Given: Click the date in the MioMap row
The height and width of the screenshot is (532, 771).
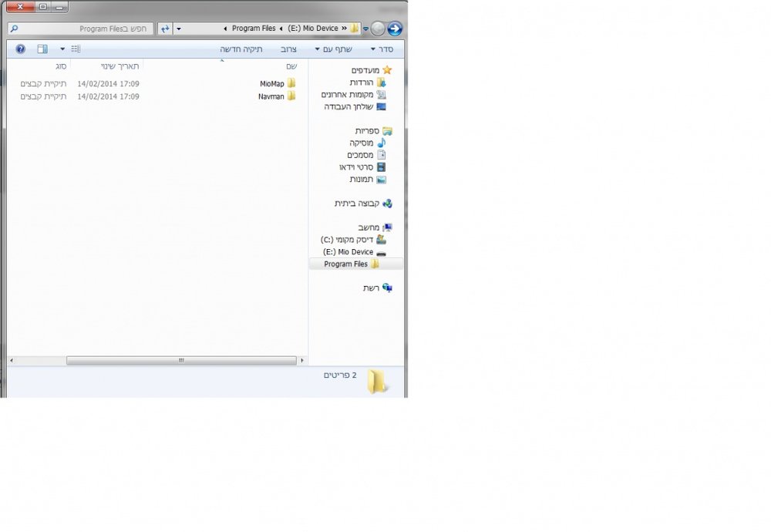Looking at the screenshot, I should click(108, 83).
